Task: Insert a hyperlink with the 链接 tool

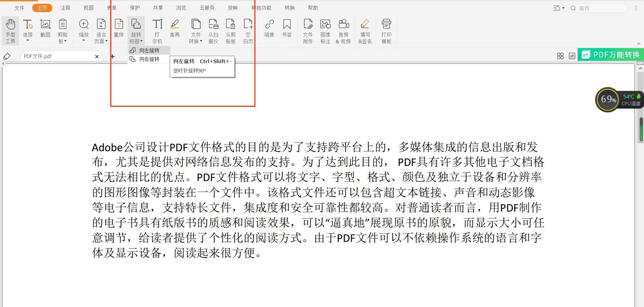Action: [x=269, y=31]
